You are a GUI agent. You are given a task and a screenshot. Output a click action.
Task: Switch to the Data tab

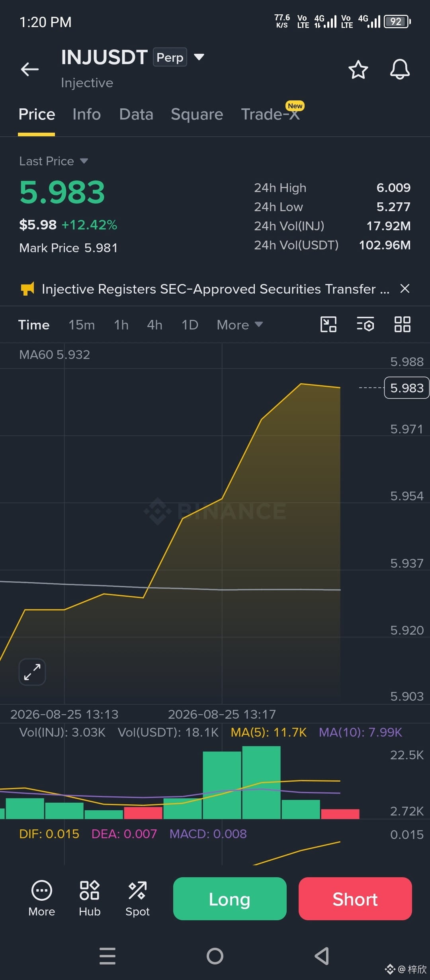(136, 114)
